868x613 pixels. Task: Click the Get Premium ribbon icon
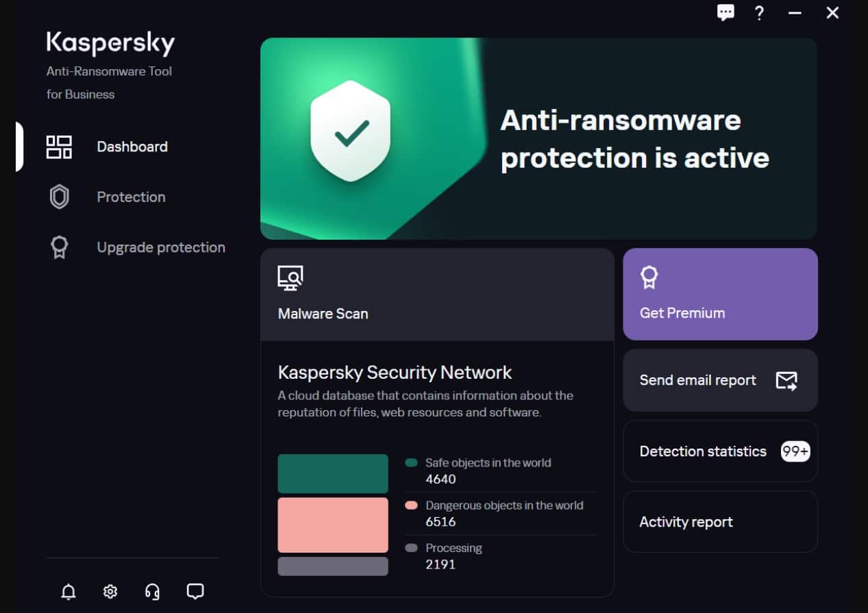coord(648,277)
